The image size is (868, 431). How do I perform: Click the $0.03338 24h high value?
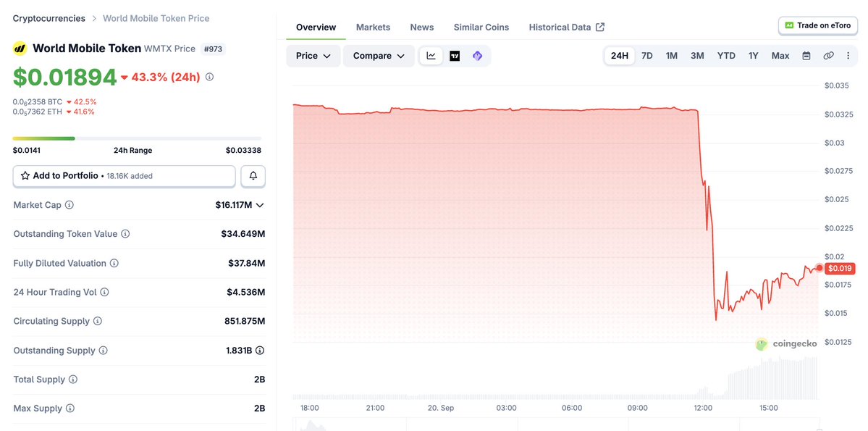coord(243,150)
